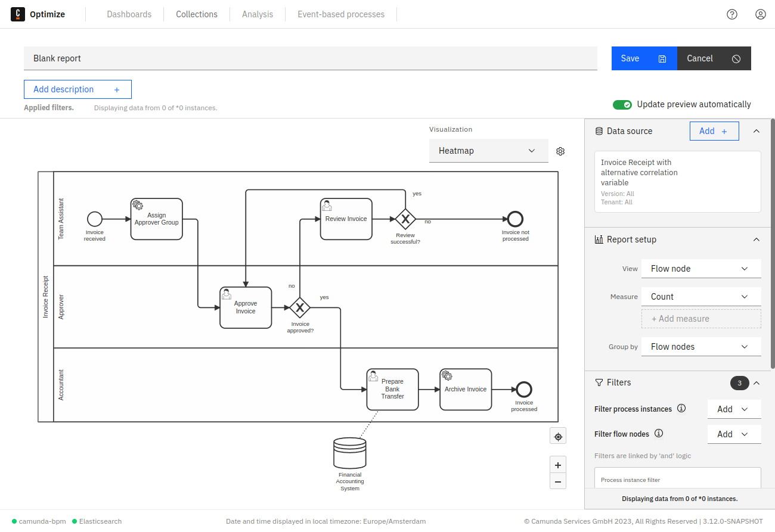This screenshot has width=775, height=532.
Task: Change the Measure from Count dropdown
Action: [701, 296]
